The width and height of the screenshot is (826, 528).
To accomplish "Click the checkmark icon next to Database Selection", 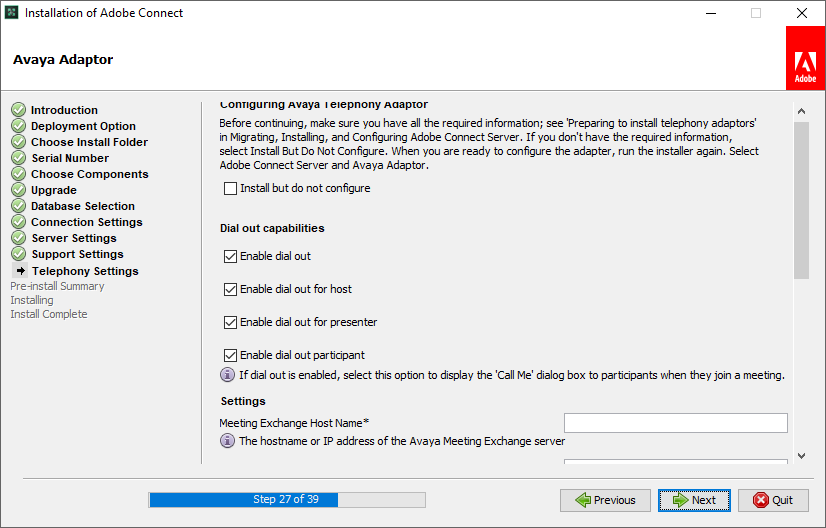I will tap(18, 206).
